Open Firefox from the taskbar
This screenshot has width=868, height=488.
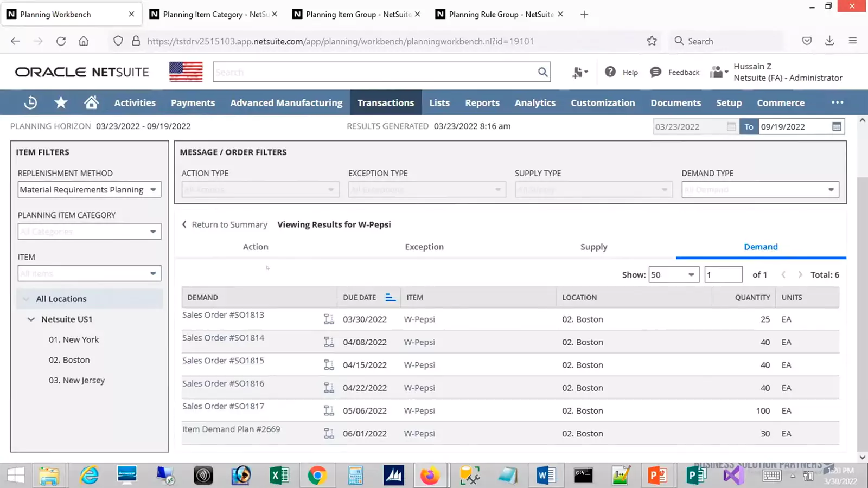430,476
